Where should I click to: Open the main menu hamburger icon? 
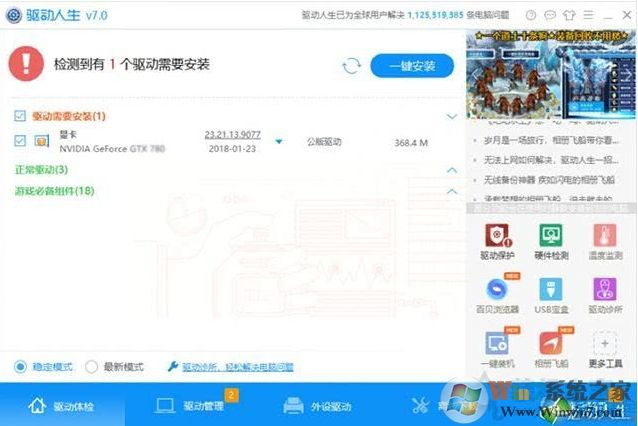point(588,15)
